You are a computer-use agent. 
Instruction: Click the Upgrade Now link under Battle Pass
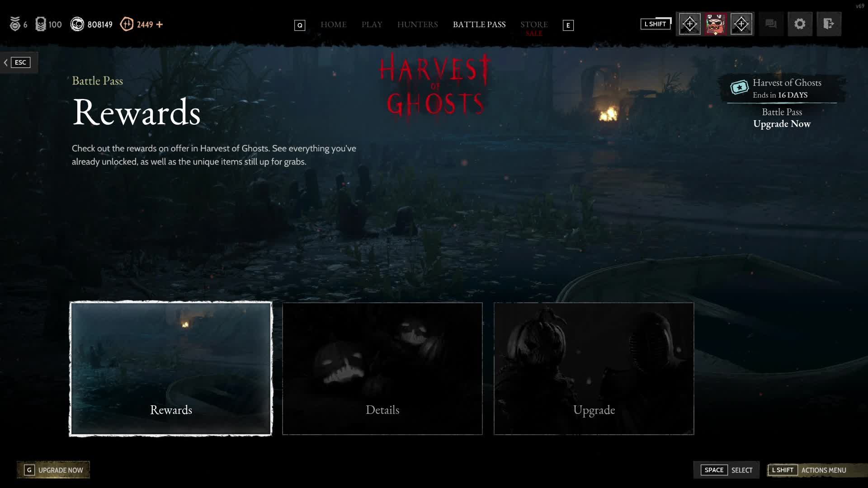(x=782, y=124)
